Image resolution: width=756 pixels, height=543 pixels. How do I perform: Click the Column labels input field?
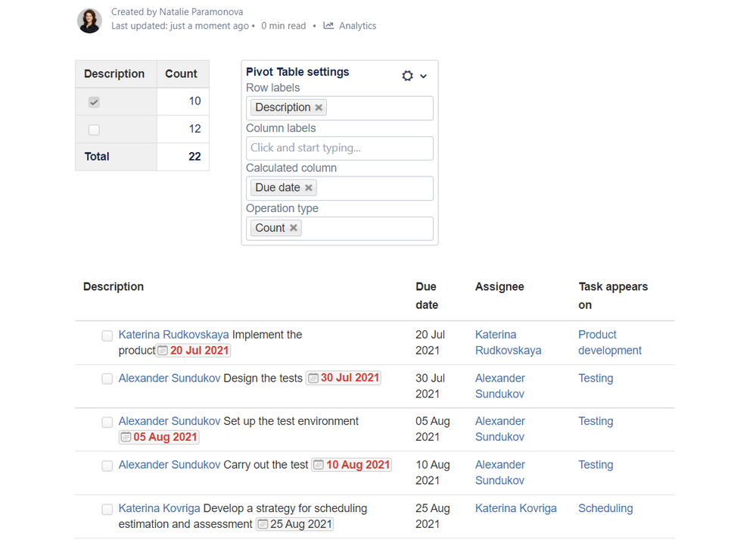pyautogui.click(x=339, y=148)
